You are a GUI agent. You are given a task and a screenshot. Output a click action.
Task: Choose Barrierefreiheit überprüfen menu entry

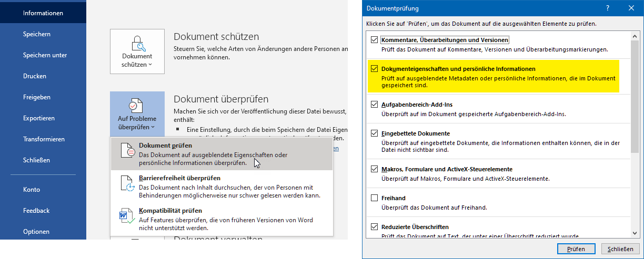tap(222, 187)
